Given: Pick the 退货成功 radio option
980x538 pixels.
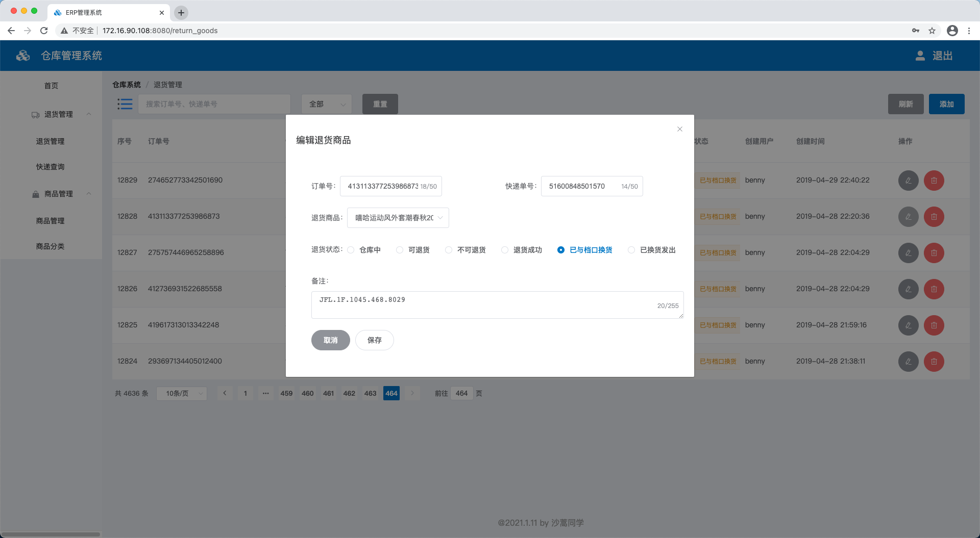Looking at the screenshot, I should pos(522,250).
